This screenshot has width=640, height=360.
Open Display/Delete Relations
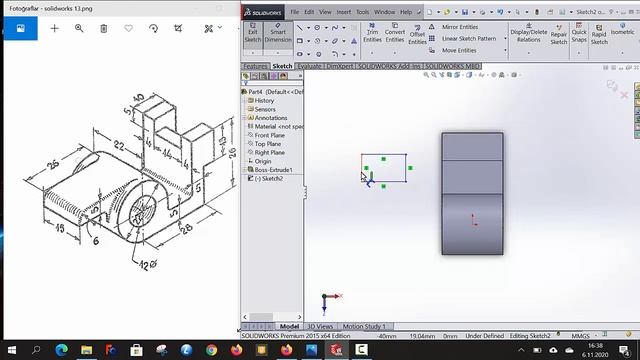[x=529, y=33]
